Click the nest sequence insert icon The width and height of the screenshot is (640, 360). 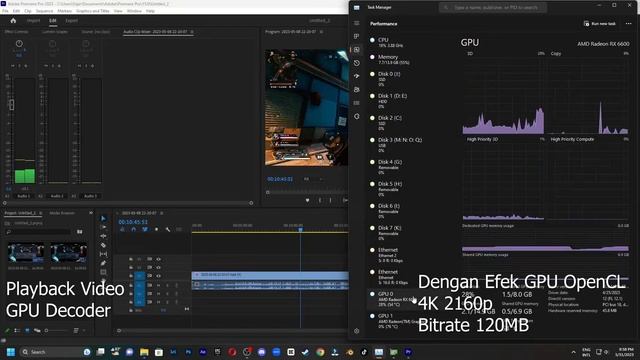(122, 229)
